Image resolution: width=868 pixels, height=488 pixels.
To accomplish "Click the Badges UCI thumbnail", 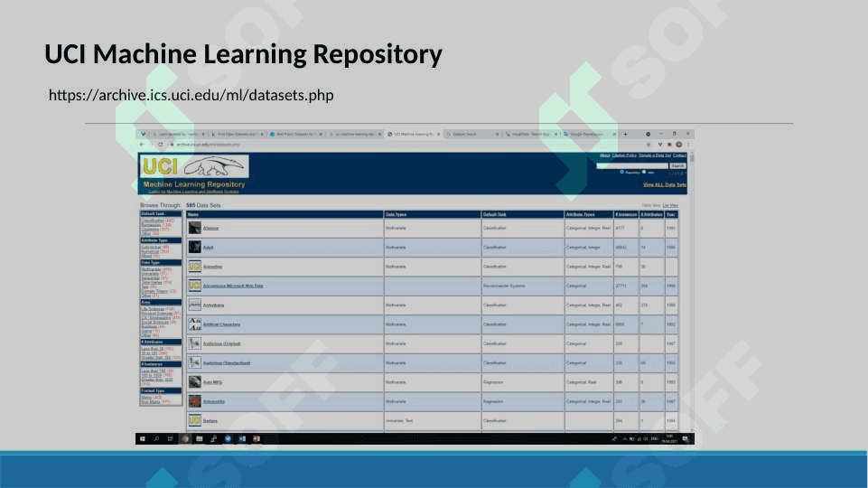I will 194,420.
